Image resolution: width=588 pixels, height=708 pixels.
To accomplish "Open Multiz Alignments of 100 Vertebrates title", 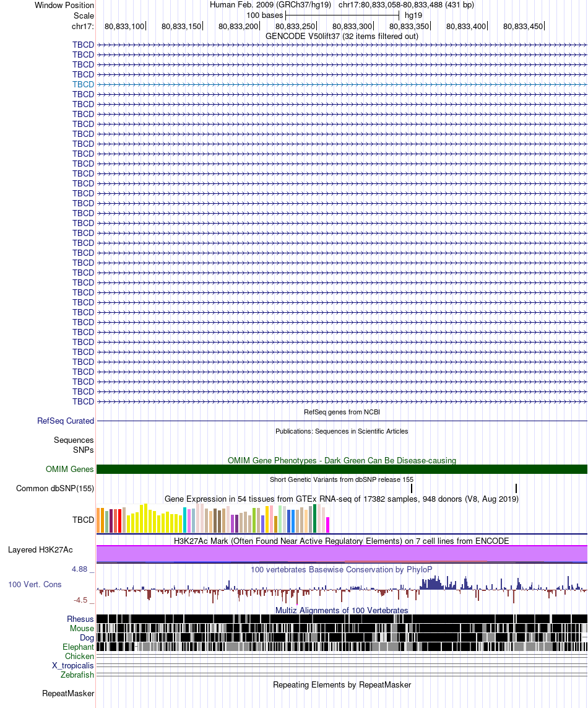I will coord(342,611).
